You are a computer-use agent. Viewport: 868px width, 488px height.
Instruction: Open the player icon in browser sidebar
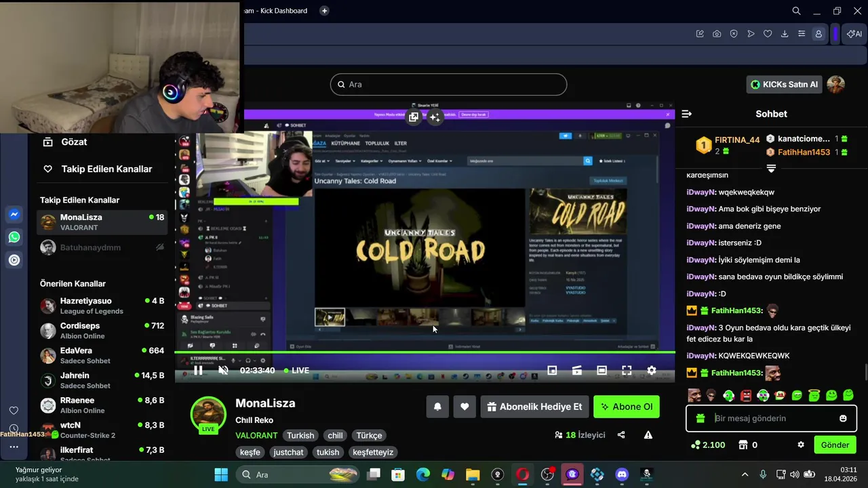[14, 260]
